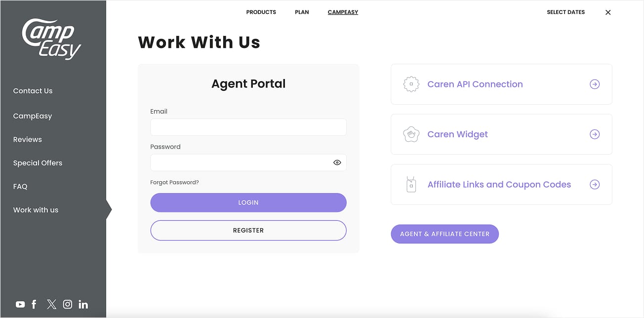
Task: Open the Plan menu item
Action: point(302,12)
